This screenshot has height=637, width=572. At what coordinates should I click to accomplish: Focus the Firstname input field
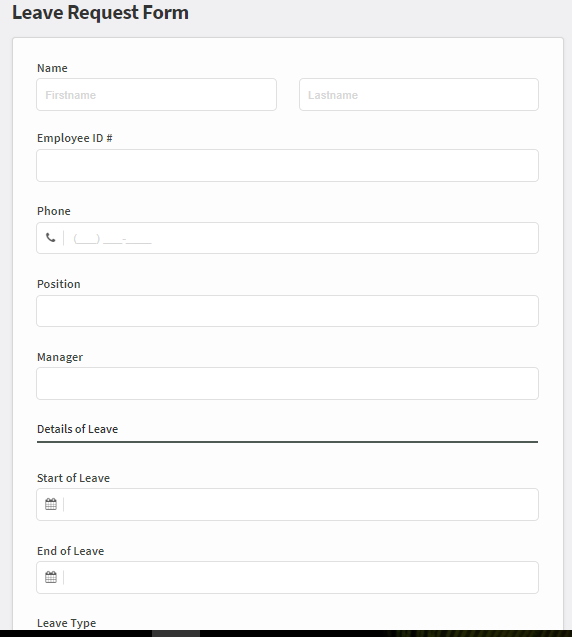coord(156,95)
